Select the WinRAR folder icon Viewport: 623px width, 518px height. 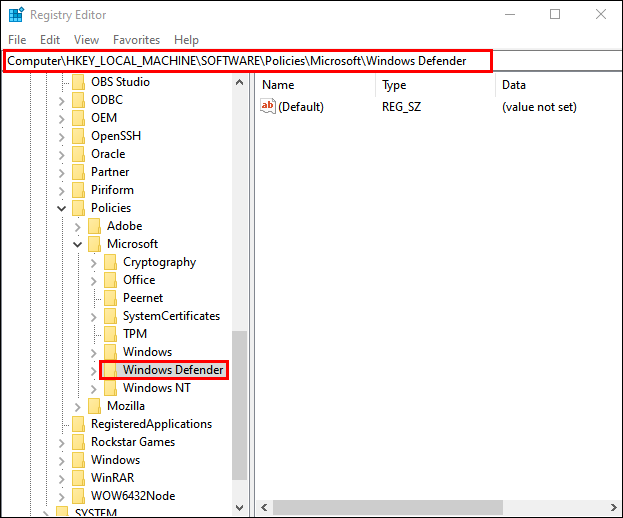(x=78, y=478)
